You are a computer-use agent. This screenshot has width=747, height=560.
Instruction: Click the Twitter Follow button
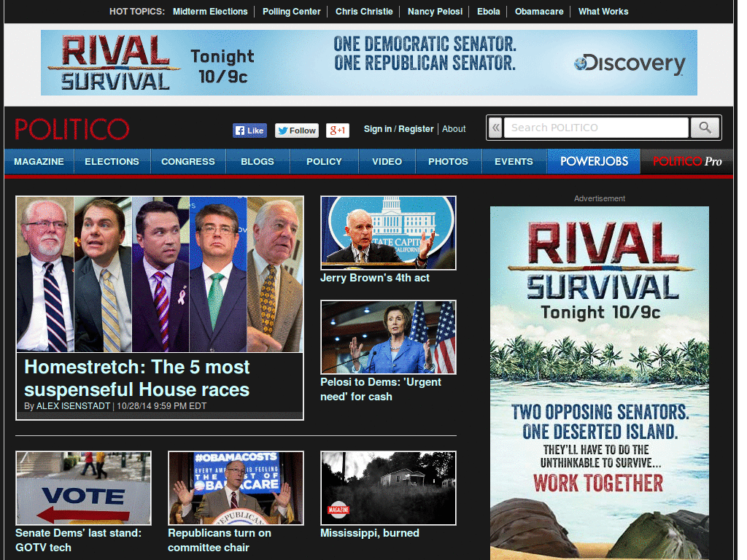tap(297, 131)
